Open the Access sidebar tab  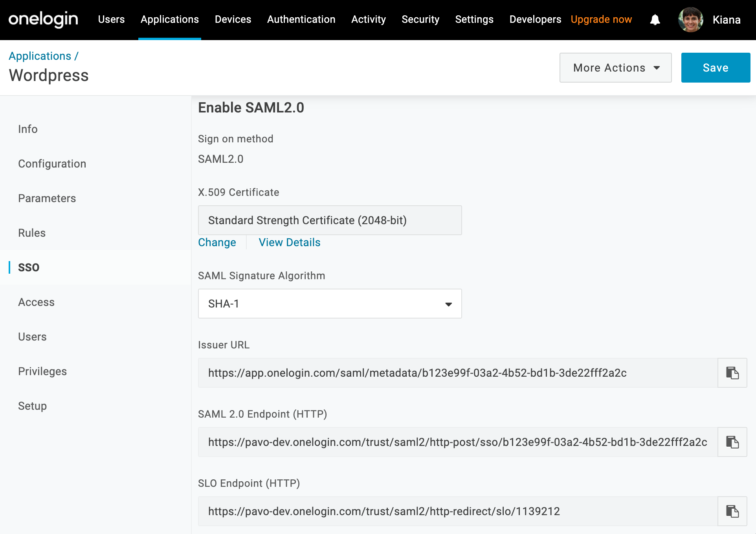(36, 302)
